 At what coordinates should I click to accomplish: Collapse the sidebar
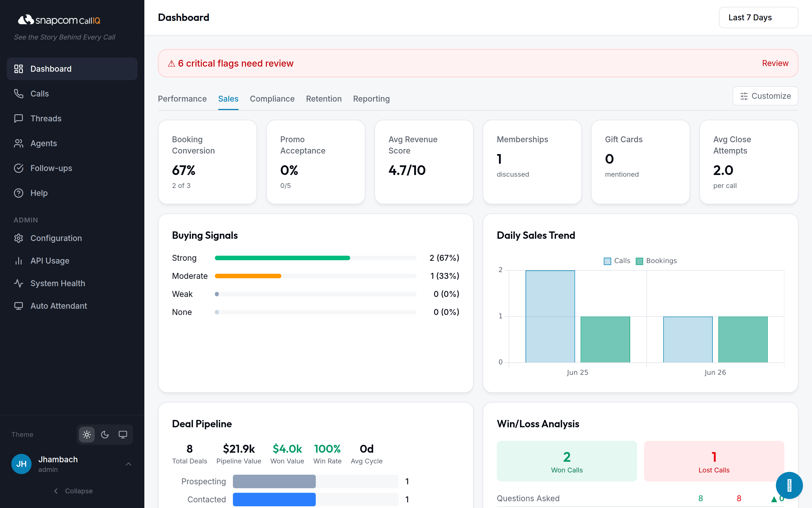coord(74,491)
